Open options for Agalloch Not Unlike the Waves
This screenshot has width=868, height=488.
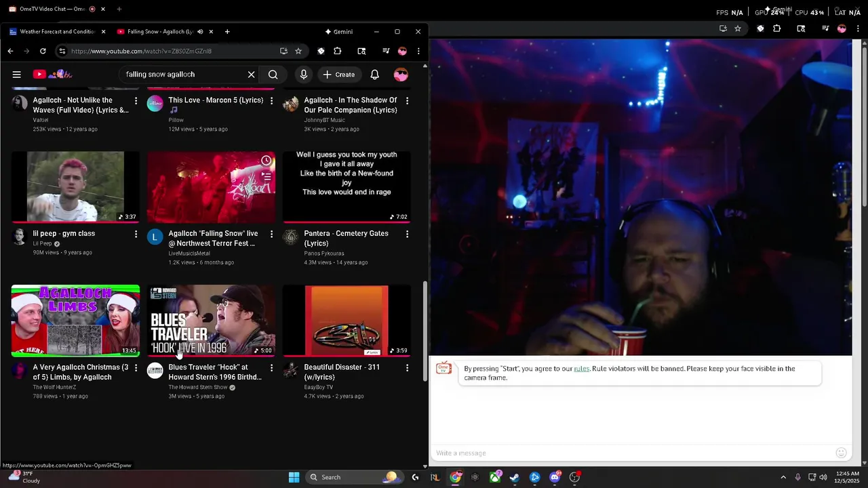(x=136, y=101)
